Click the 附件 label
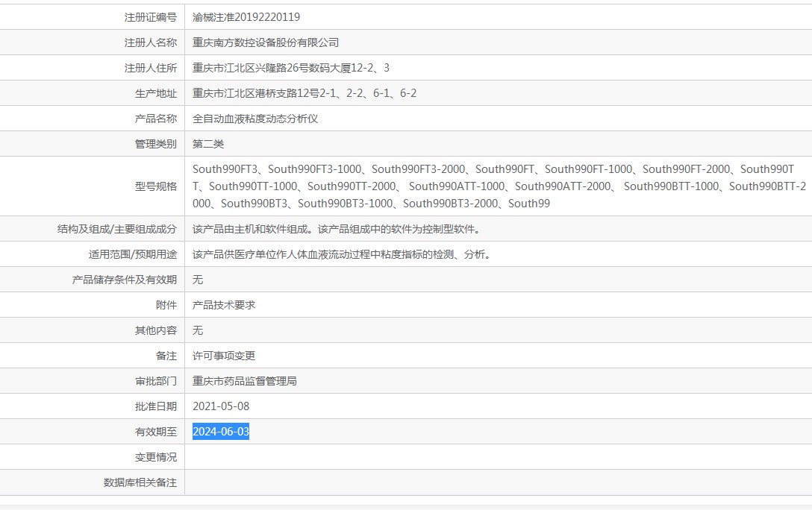Image resolution: width=812 pixels, height=510 pixels. click(166, 305)
